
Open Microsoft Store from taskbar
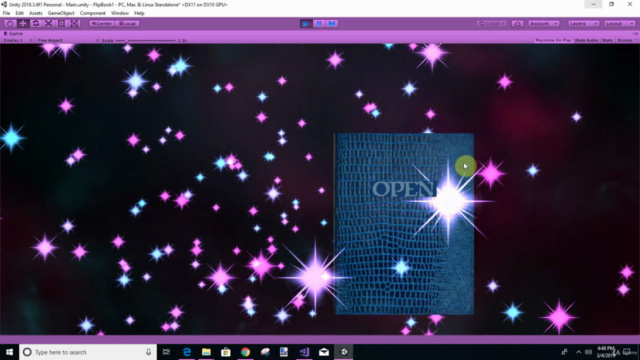pyautogui.click(x=226, y=352)
